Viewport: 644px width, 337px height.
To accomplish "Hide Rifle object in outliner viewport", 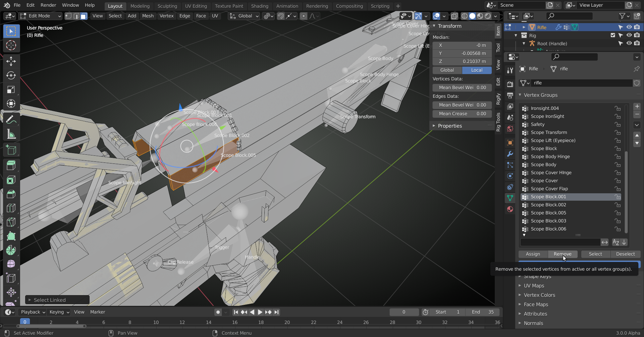I will 629,27.
